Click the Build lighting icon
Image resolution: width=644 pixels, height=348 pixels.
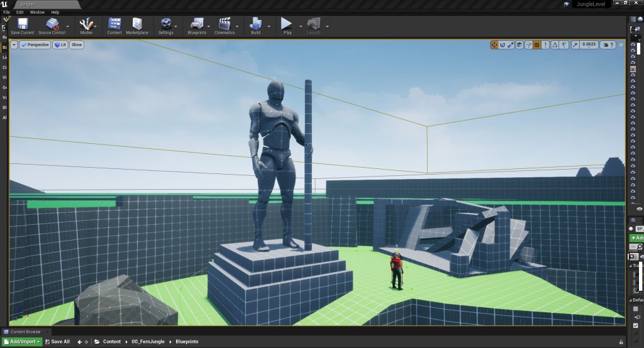point(255,24)
